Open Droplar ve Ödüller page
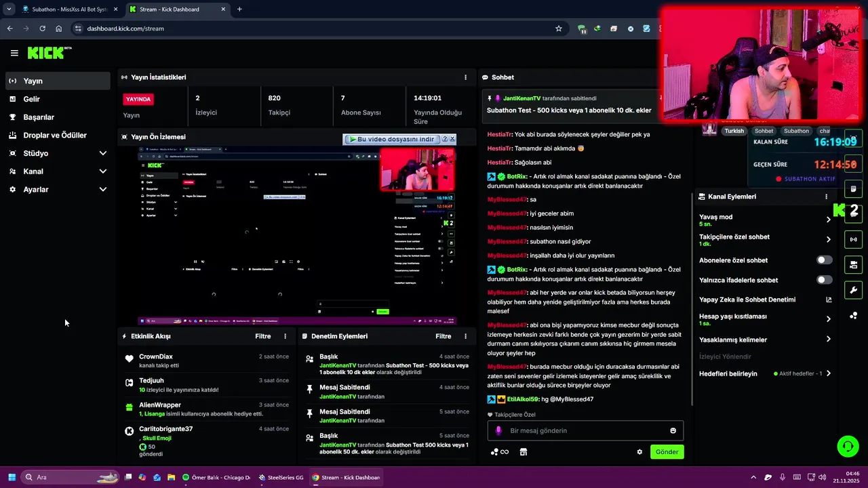 click(x=58, y=135)
